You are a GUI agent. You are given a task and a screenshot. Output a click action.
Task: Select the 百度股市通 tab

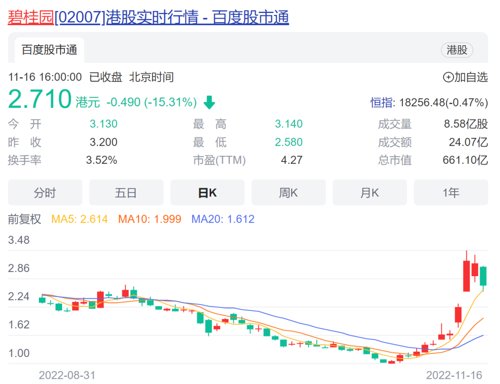[49, 50]
